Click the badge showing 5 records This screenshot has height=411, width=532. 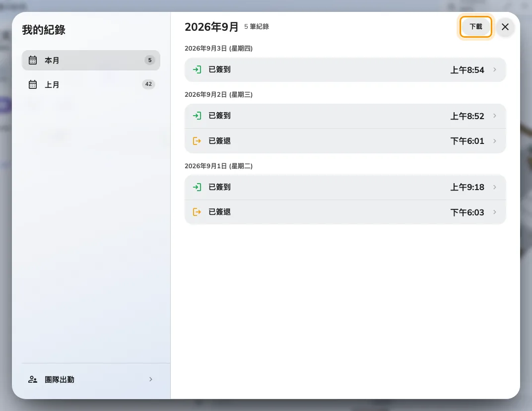(x=150, y=60)
